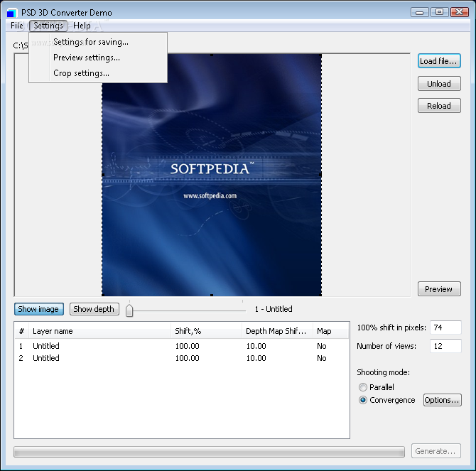Screen dimensions: 476x471
Task: Click the 10.00 depth map value of layer 1
Action: pos(256,346)
